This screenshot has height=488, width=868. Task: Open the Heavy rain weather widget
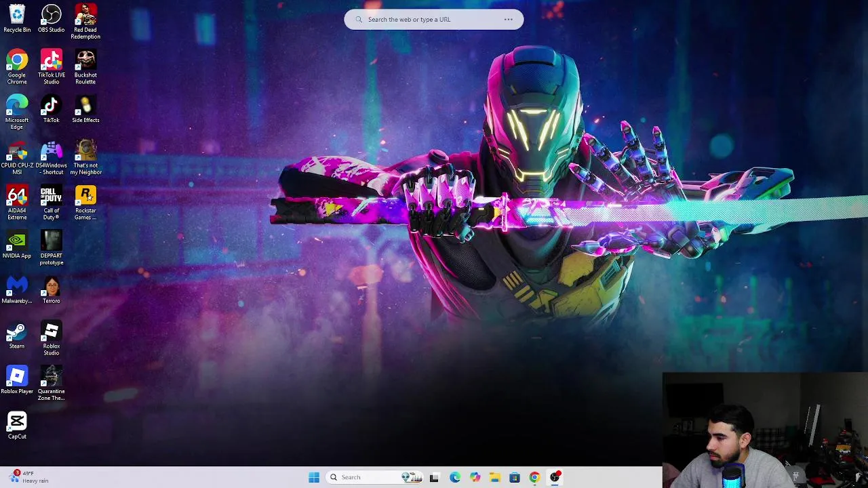[28, 477]
